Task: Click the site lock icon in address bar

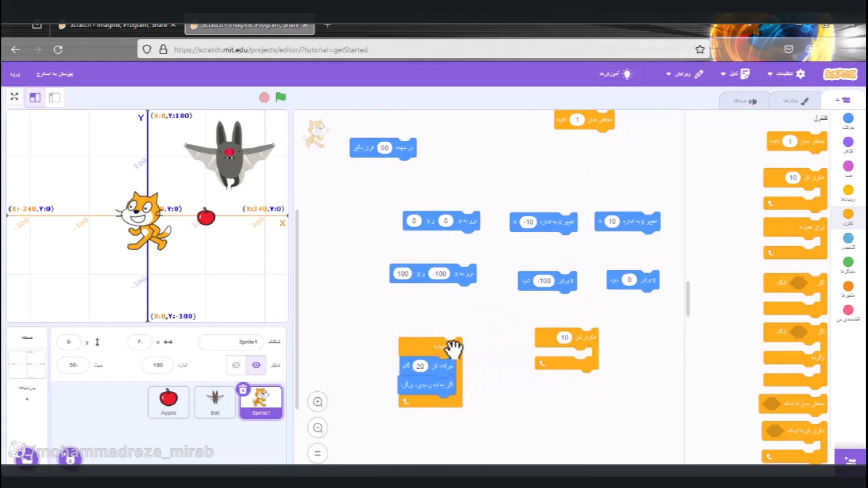Action: pyautogui.click(x=163, y=50)
